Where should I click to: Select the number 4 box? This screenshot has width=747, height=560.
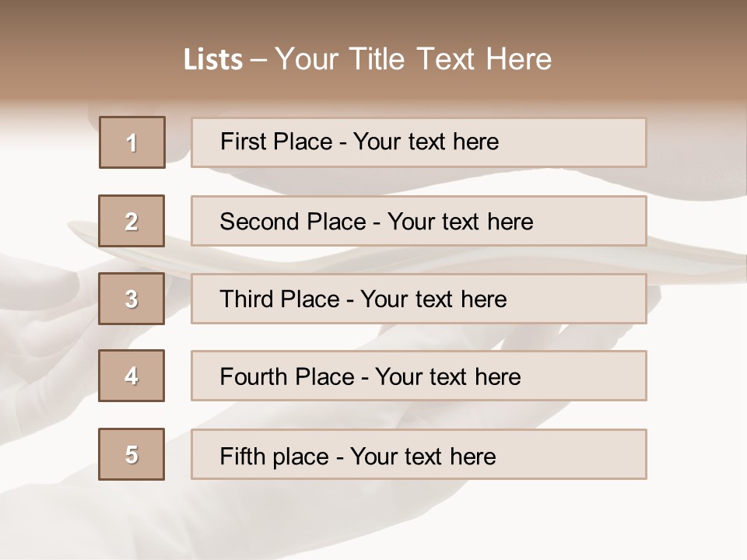click(132, 376)
